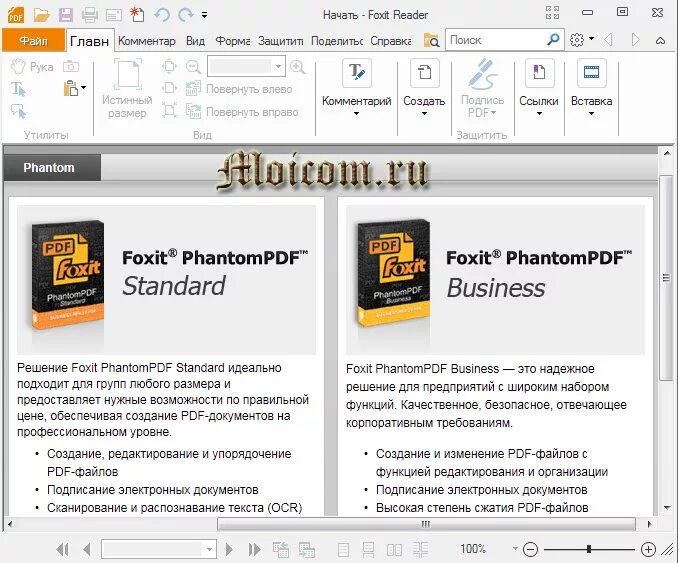This screenshot has width=678, height=563.
Task: Enable continuous facing view mode
Action: point(420,550)
